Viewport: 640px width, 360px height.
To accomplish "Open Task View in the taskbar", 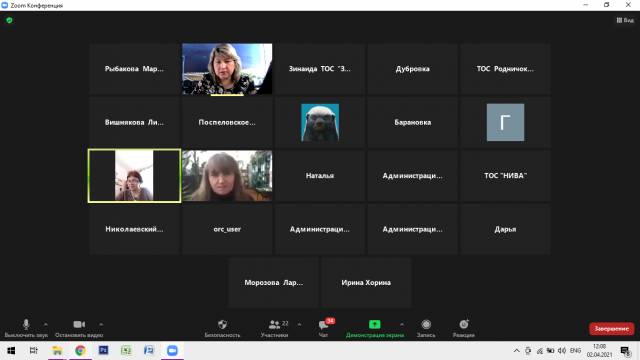I will pos(33,351).
